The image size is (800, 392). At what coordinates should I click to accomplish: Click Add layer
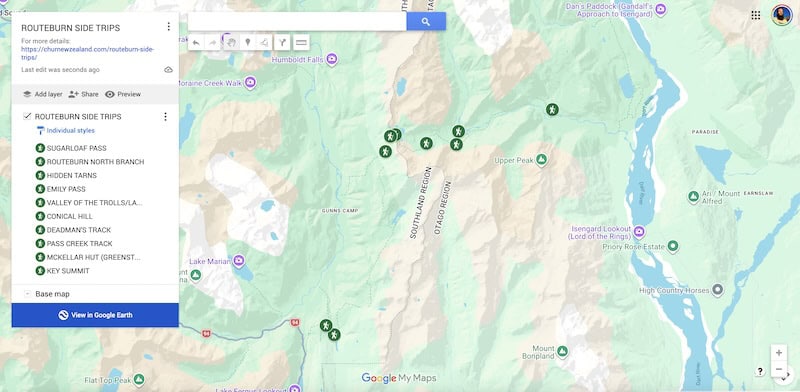(x=43, y=94)
